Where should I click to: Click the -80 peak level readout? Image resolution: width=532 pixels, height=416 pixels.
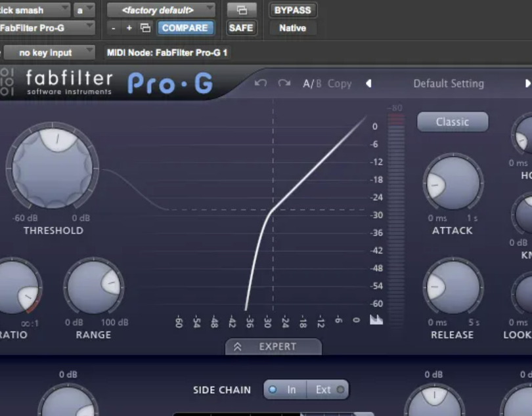click(x=395, y=108)
